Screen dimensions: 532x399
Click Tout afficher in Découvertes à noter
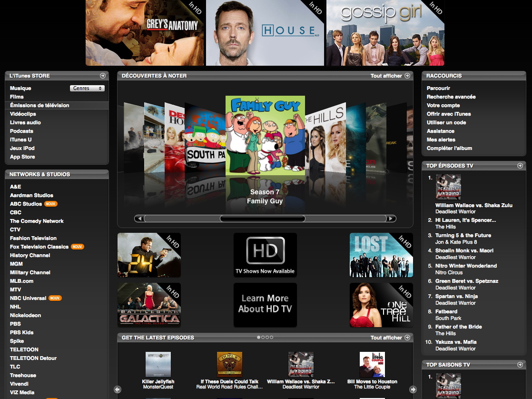[386, 76]
